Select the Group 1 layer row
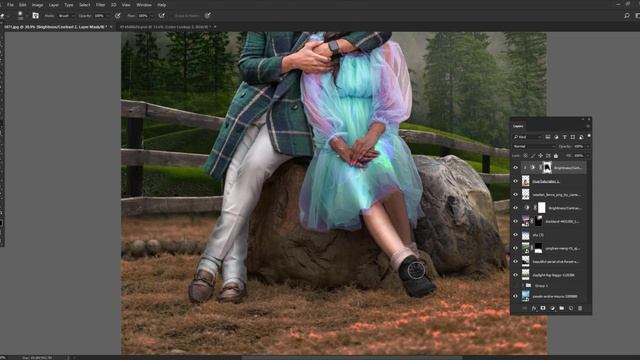Image resolution: width=640 pixels, height=360 pixels. [x=550, y=285]
